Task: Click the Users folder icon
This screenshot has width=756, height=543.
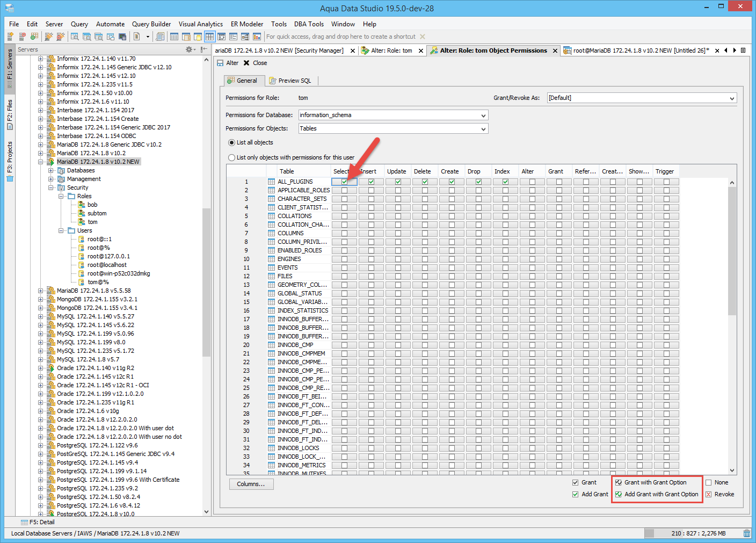Action: [x=71, y=230]
